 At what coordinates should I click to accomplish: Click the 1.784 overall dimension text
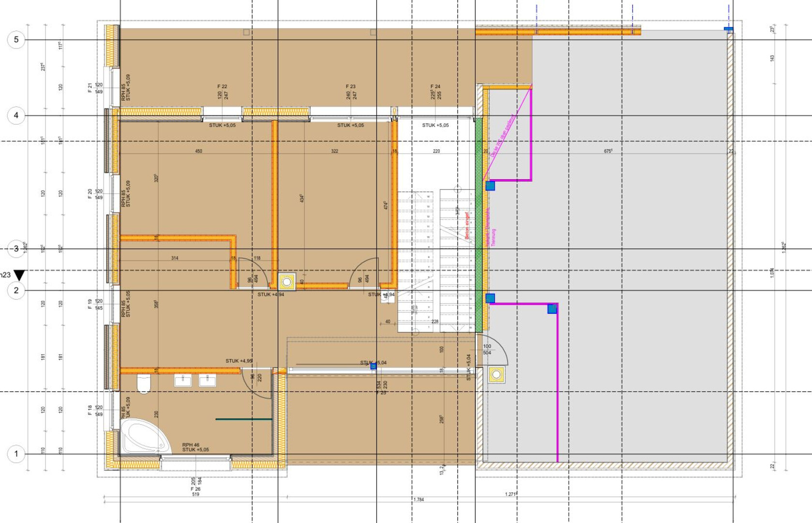[x=419, y=499]
